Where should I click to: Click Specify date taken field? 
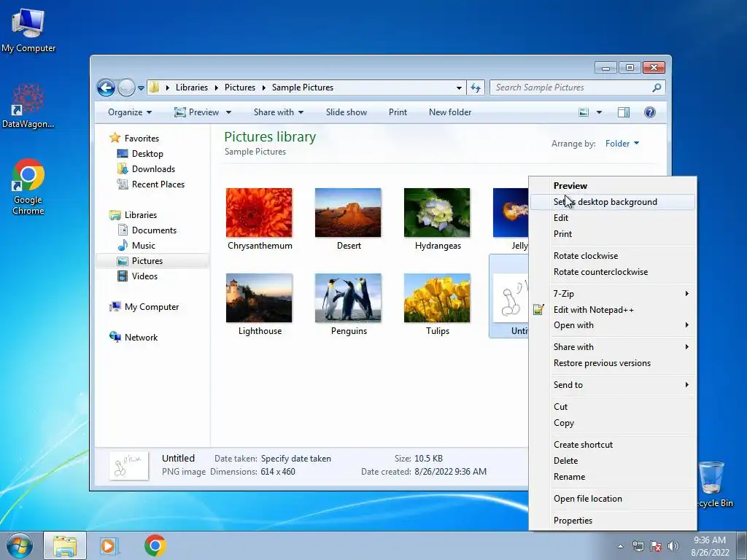[x=296, y=459]
